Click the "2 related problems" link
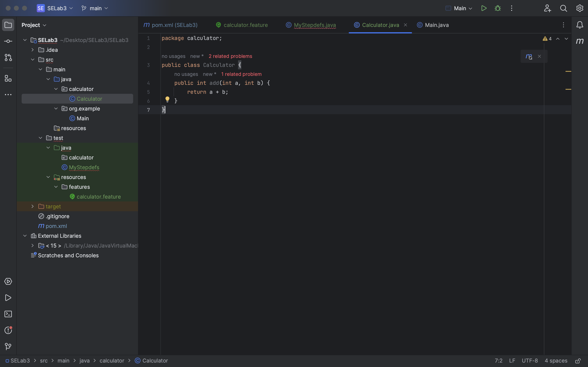588x367 pixels. 230,56
